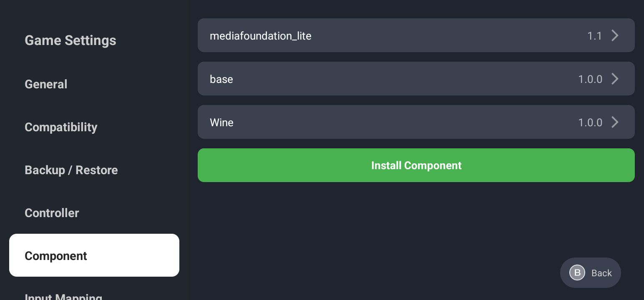
Task: Click the base version 1.0.0 value
Action: coord(590,79)
